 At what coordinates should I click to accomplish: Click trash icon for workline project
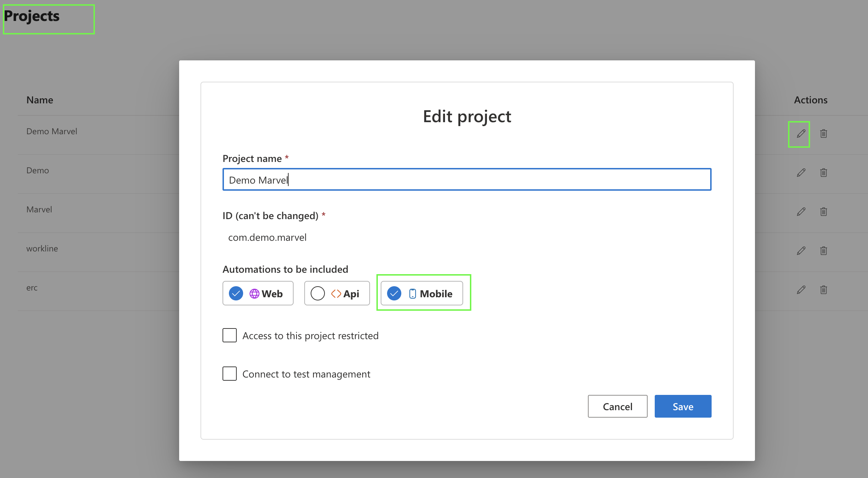coord(823,251)
